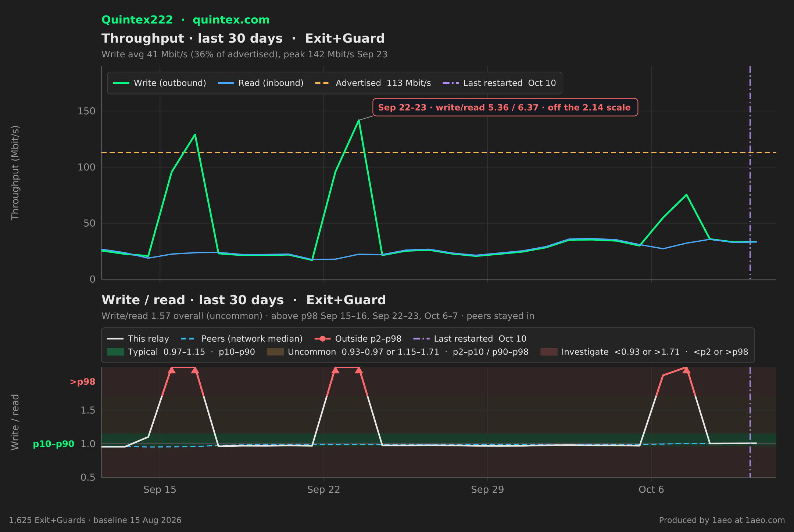Image resolution: width=794 pixels, height=532 pixels.
Task: Click the Write (outbound) legend entry
Action: click(x=160, y=83)
